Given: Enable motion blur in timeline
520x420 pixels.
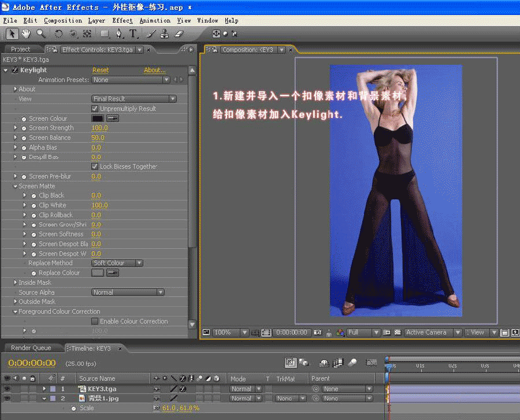Looking at the screenshot, I should pos(352,363).
